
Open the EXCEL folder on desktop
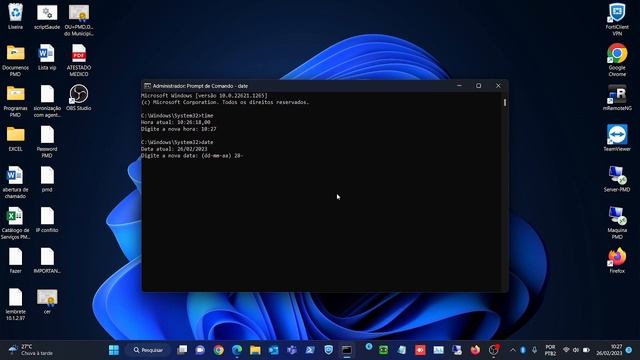(x=15, y=138)
